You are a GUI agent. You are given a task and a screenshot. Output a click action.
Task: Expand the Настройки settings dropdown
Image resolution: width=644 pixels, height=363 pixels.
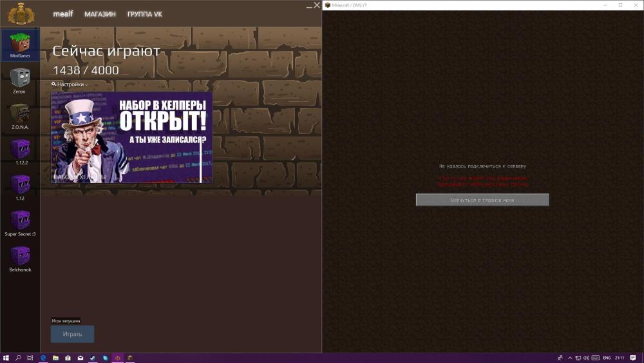(70, 84)
